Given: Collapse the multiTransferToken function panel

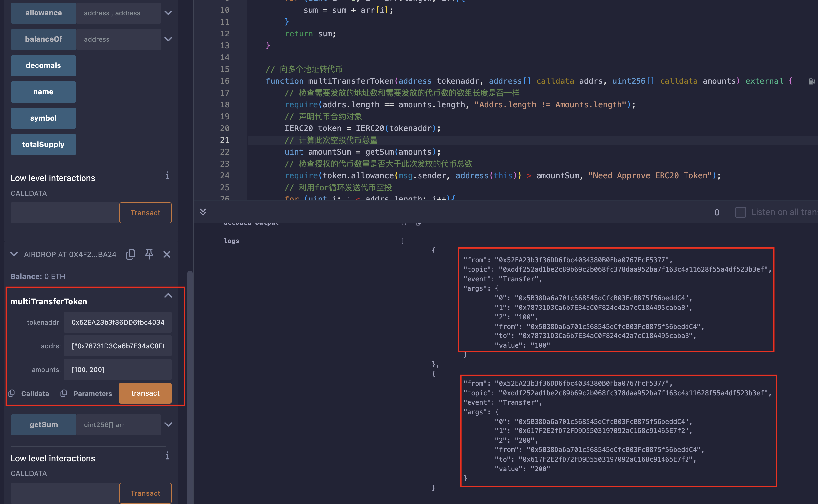Looking at the screenshot, I should tap(168, 296).
